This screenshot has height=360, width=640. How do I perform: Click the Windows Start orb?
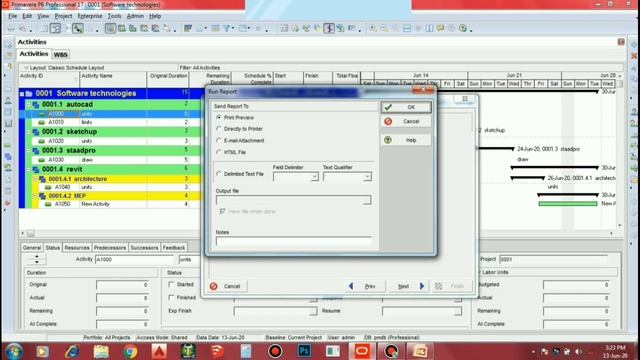click(14, 351)
